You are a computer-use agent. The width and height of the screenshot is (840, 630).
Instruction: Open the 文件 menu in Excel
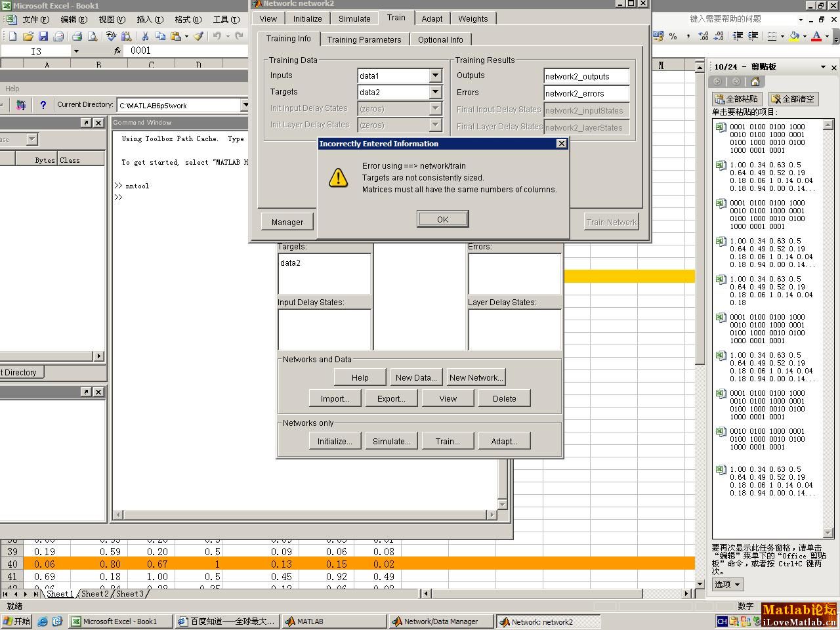[35, 20]
